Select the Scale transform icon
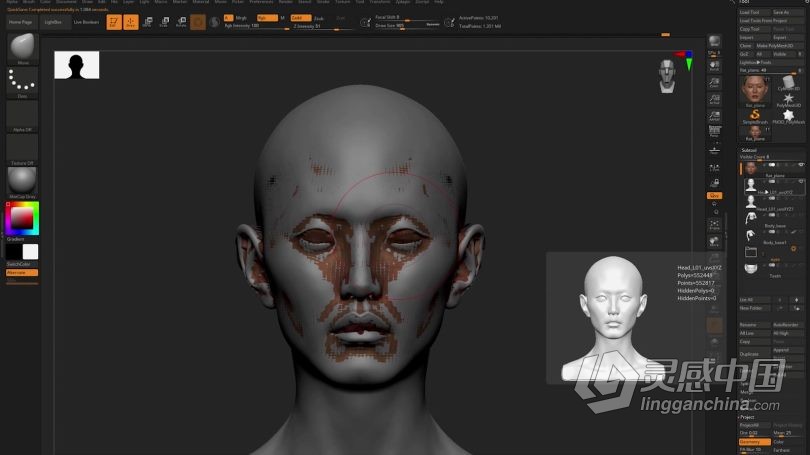The width and height of the screenshot is (810, 455). (164, 22)
